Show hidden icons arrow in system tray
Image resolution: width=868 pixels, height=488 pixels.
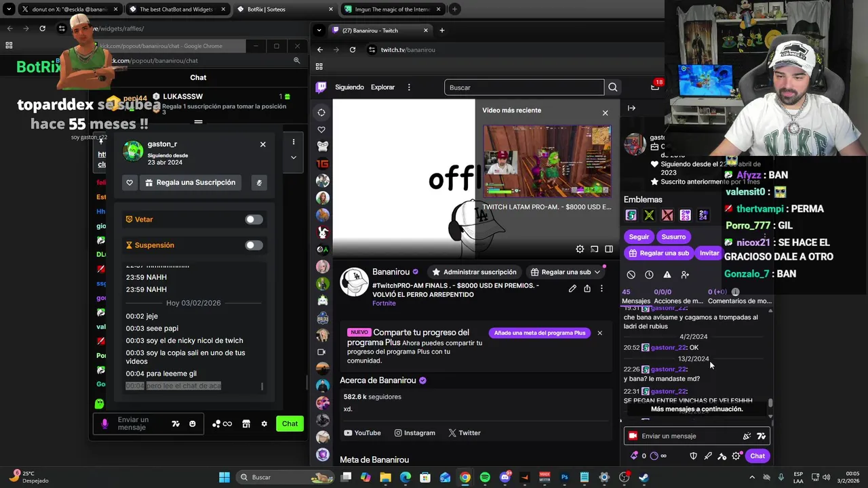click(x=752, y=477)
